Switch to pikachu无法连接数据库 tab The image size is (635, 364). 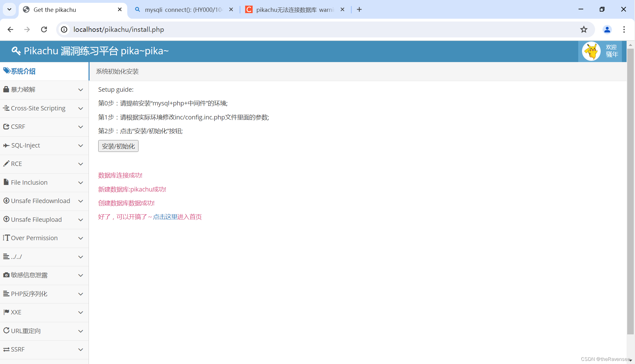(295, 10)
